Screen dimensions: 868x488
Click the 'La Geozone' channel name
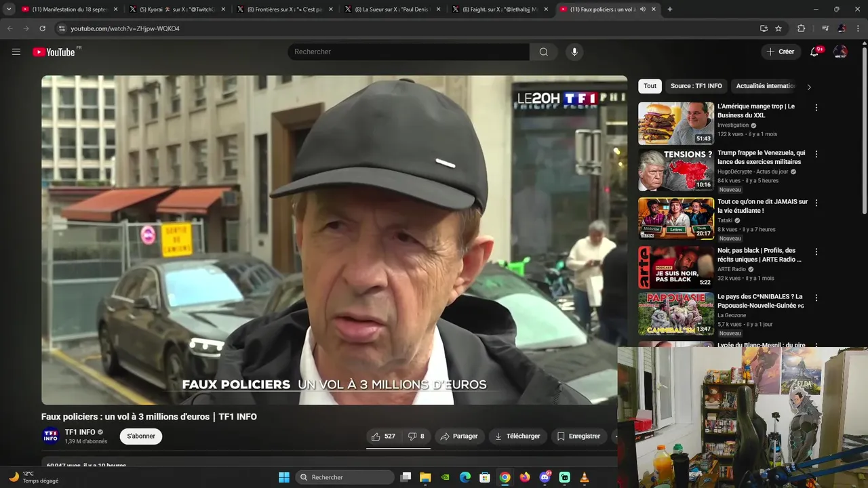point(732,315)
